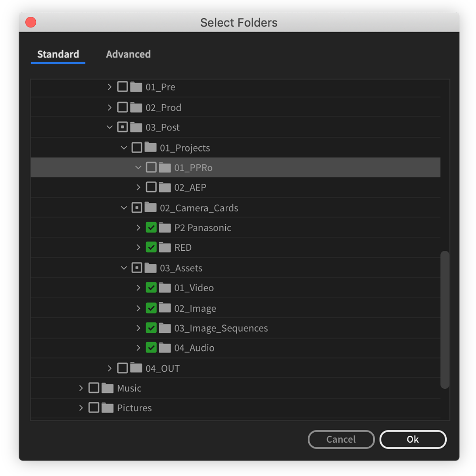Image resolution: width=476 pixels, height=476 pixels.
Task: Expand the 02_Prod folder
Action: (109, 107)
